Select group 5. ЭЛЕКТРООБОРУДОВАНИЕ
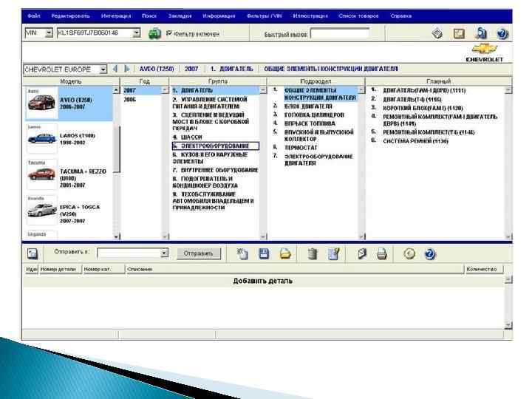Image resolution: width=532 pixels, height=399 pixels. 216,146
